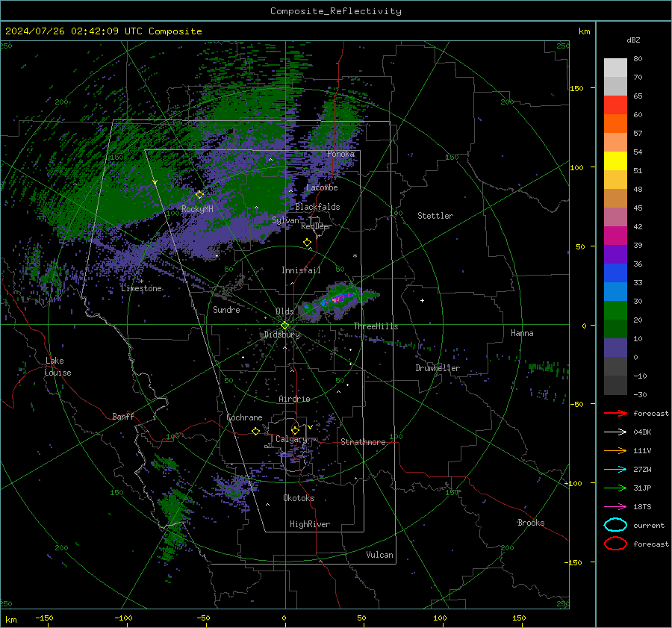
Task: Click the Calgary city label
Action: 291,439
